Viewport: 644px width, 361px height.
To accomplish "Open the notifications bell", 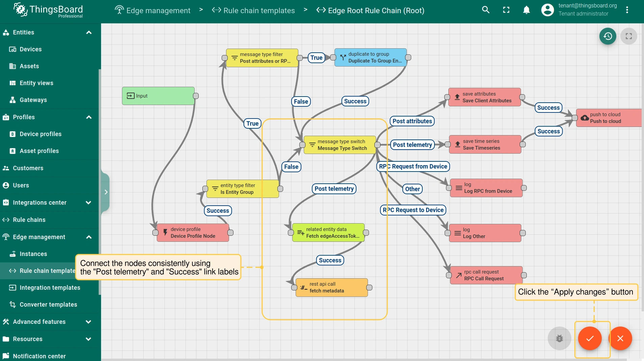I will pyautogui.click(x=526, y=10).
